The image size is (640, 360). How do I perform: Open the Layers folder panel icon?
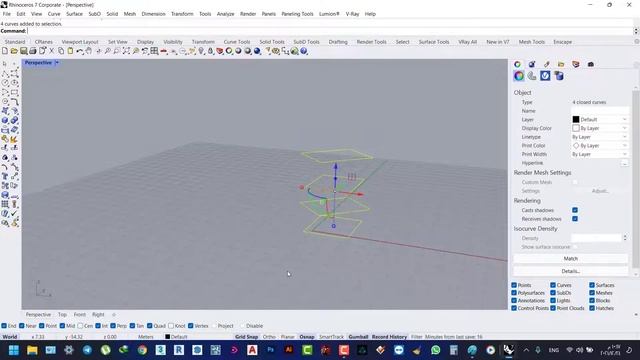561,64
